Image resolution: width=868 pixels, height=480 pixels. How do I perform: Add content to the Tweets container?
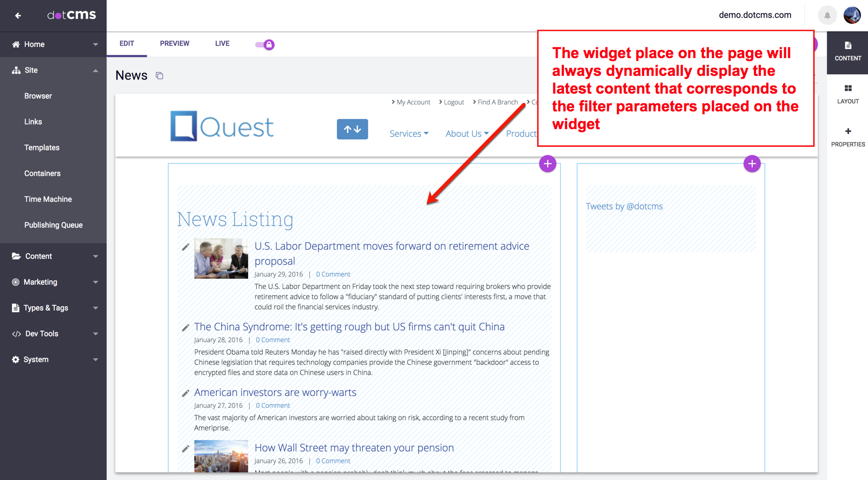pyautogui.click(x=752, y=164)
